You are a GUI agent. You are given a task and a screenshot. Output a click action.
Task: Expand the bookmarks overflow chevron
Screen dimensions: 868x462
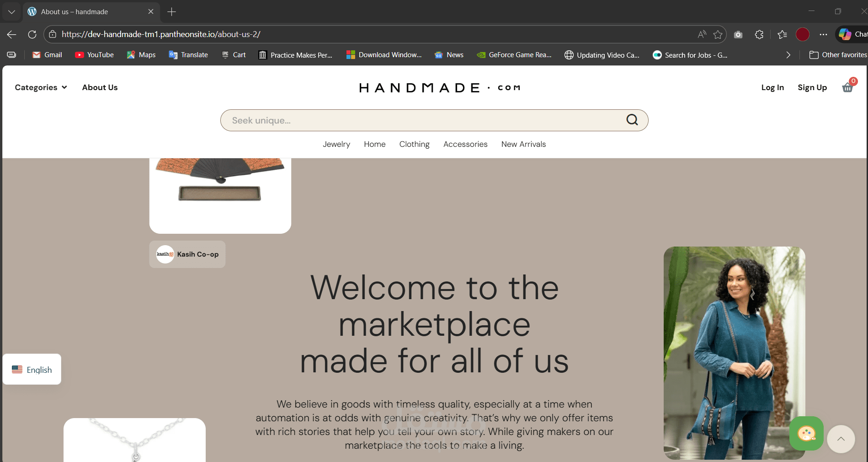[x=788, y=55]
